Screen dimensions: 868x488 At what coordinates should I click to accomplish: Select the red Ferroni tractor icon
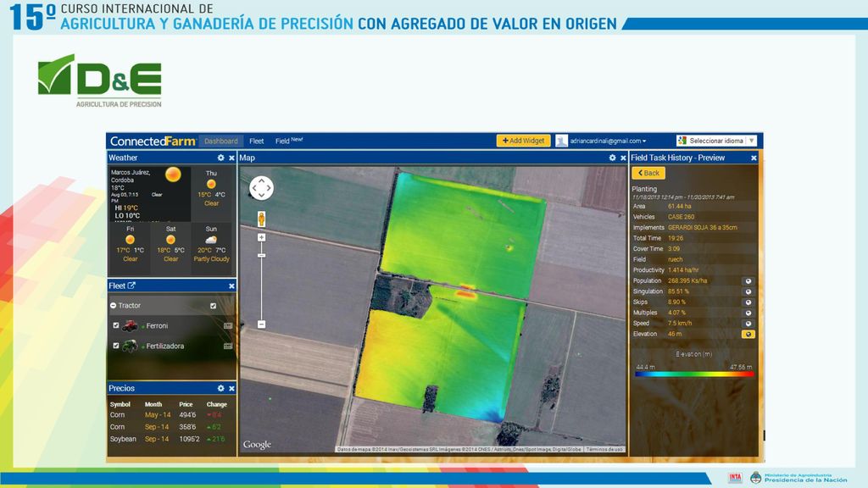130,326
